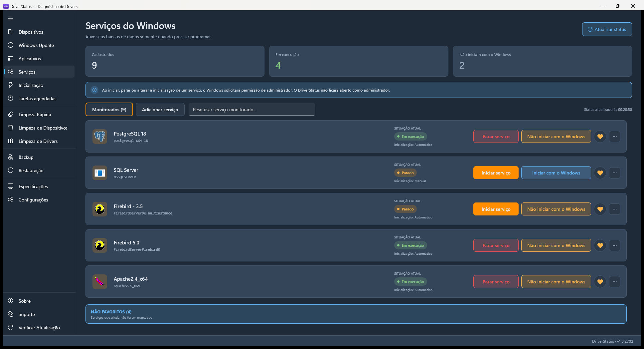Viewport: 644px width, 349px height.
Task: Open the Aplicativos page
Action: (39, 59)
